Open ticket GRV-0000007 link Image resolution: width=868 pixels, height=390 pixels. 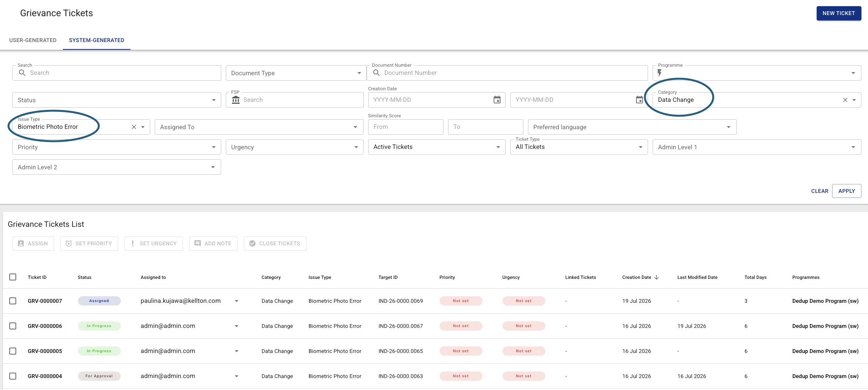[x=45, y=301]
